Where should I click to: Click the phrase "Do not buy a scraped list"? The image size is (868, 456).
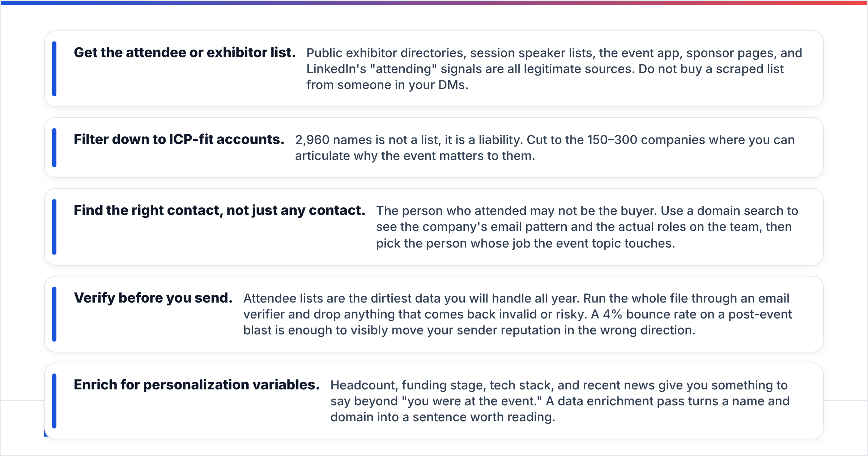click(x=711, y=69)
